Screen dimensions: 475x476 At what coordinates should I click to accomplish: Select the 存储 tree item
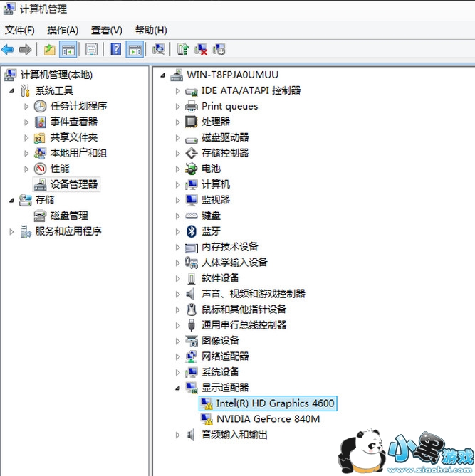coord(45,200)
